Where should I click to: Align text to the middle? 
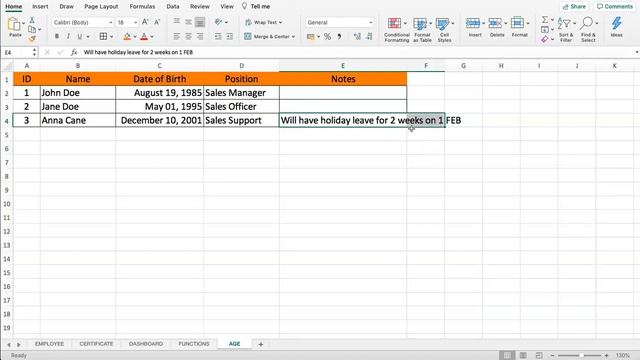188,22
